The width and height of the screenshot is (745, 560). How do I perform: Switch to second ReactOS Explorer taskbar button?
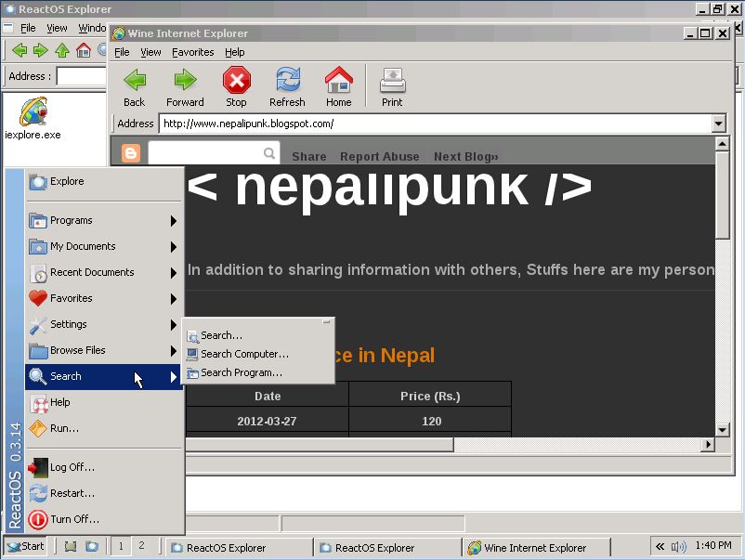tap(387, 548)
